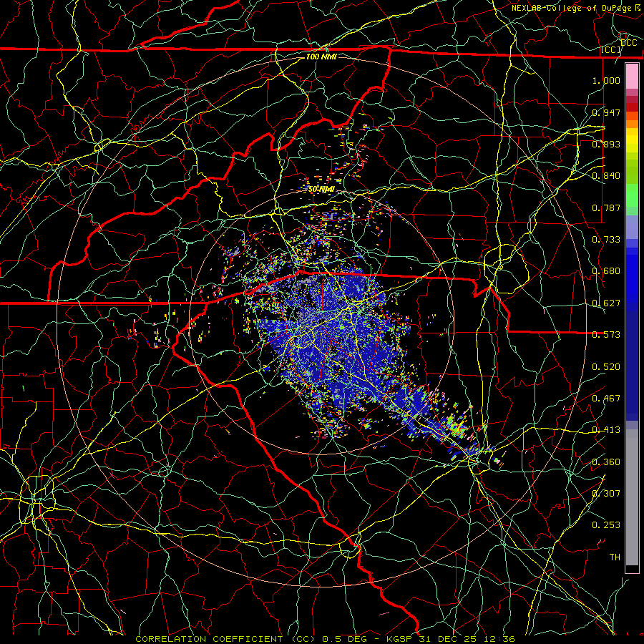Click the [CC] product label
Screen dimensions: 644x644
pyautogui.click(x=611, y=49)
